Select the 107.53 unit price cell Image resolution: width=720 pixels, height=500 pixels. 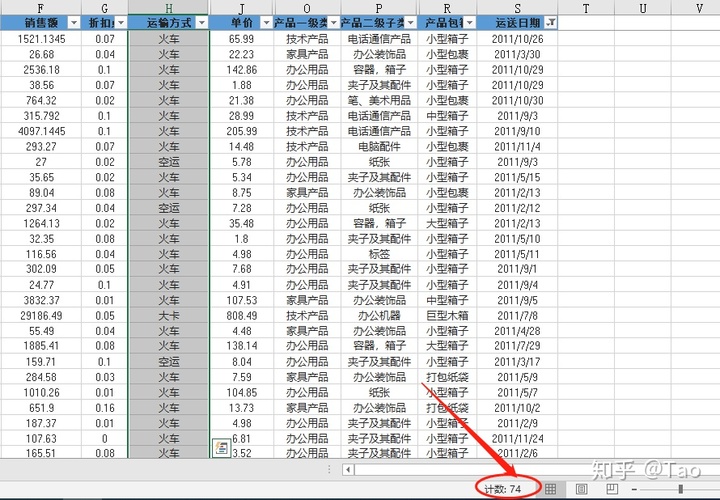(242, 300)
